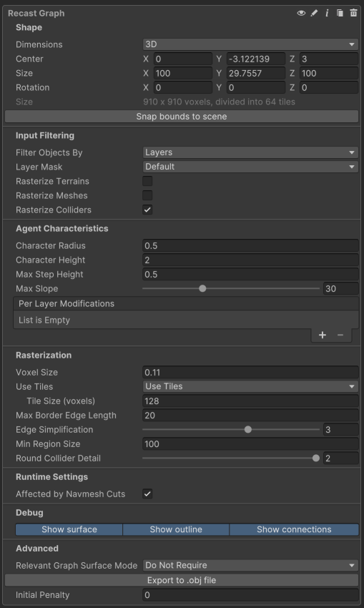Toggle Recast Graph visibility eye icon
Image resolution: width=364 pixels, height=608 pixels.
pos(301,13)
